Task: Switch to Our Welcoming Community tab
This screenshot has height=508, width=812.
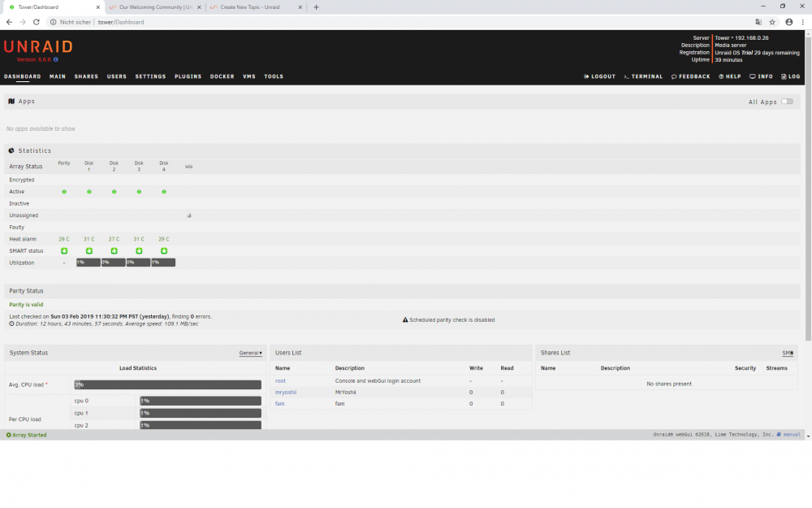Action: [155, 7]
